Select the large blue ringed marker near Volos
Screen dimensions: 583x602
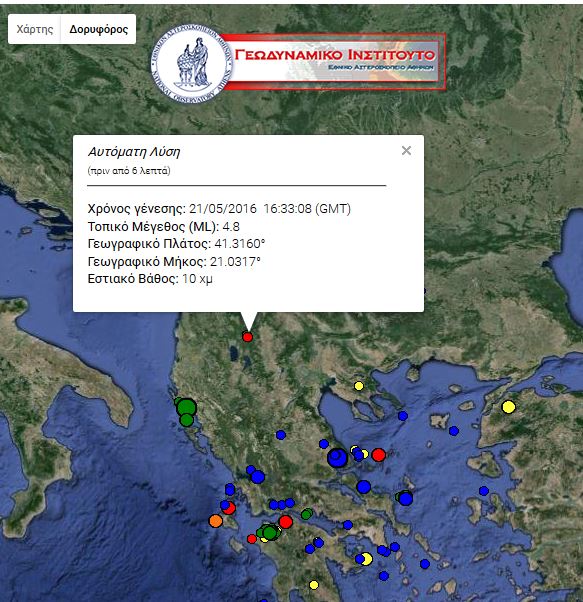[337, 458]
